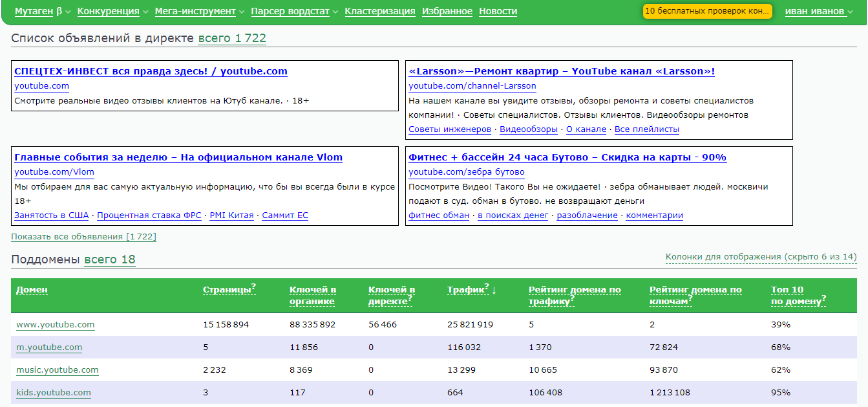Screen dimensions: 868x407
Task: Click the Саммит ЕС sitelink
Action: (285, 215)
